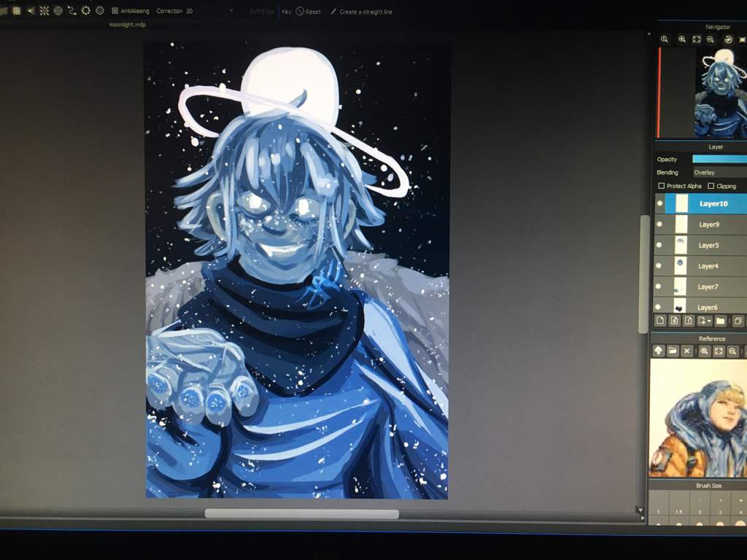Fit the Reference image to panel
The width and height of the screenshot is (747, 560).
(719, 352)
